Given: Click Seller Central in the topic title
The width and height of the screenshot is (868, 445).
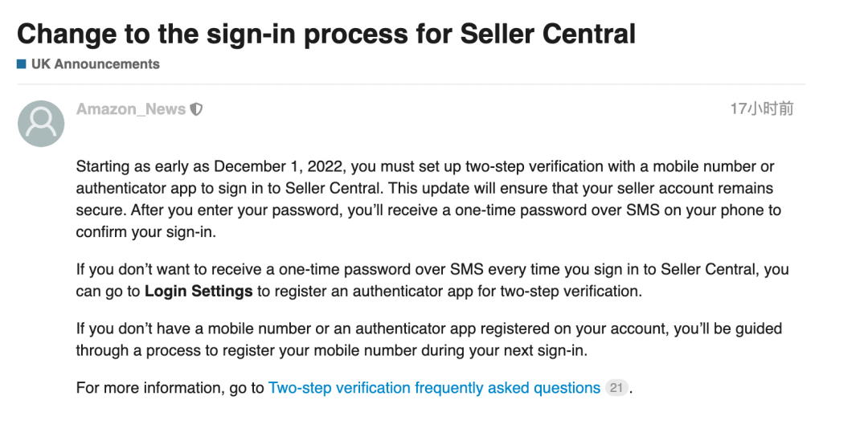Looking at the screenshot, I should [x=548, y=34].
